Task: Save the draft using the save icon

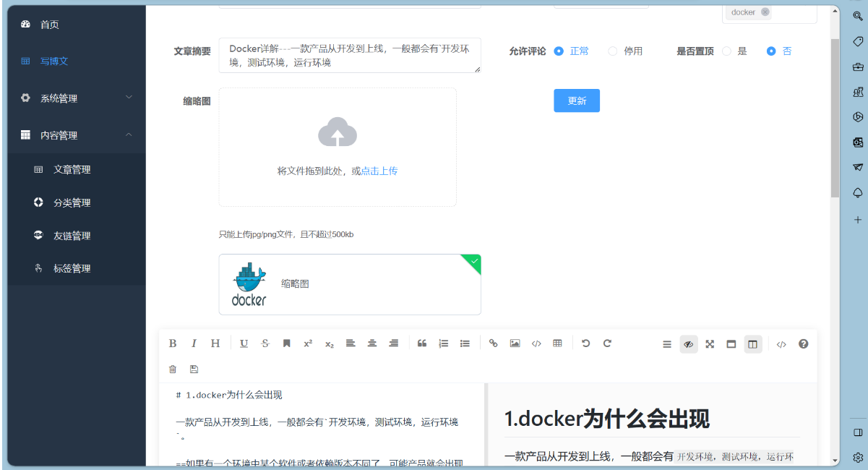Action: pyautogui.click(x=194, y=369)
